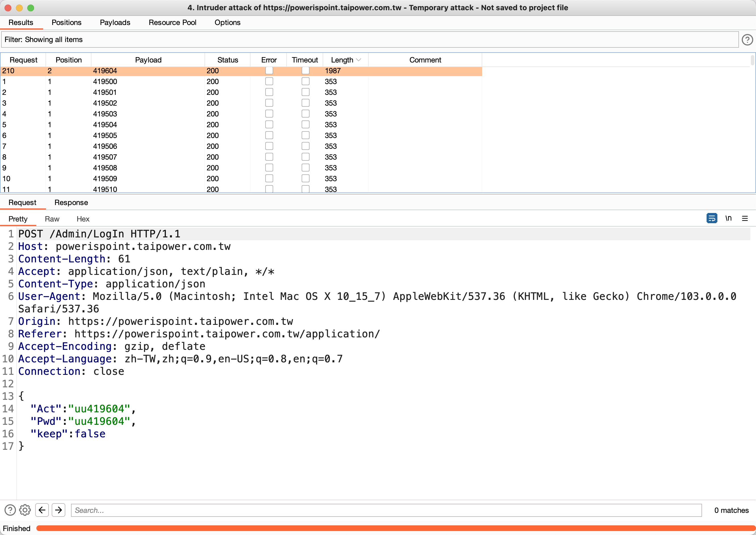Click the Origin header line
Viewport: 756px width, 535px height.
(155, 321)
